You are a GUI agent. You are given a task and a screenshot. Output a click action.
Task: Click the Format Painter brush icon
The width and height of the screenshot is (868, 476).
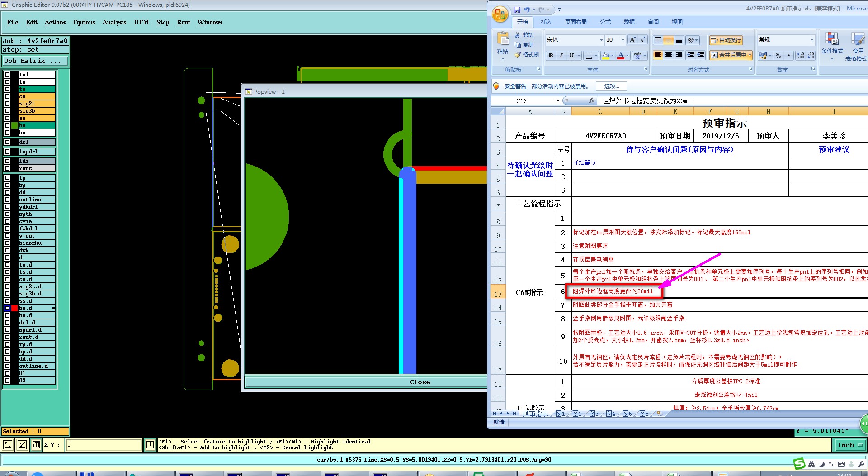[518, 55]
